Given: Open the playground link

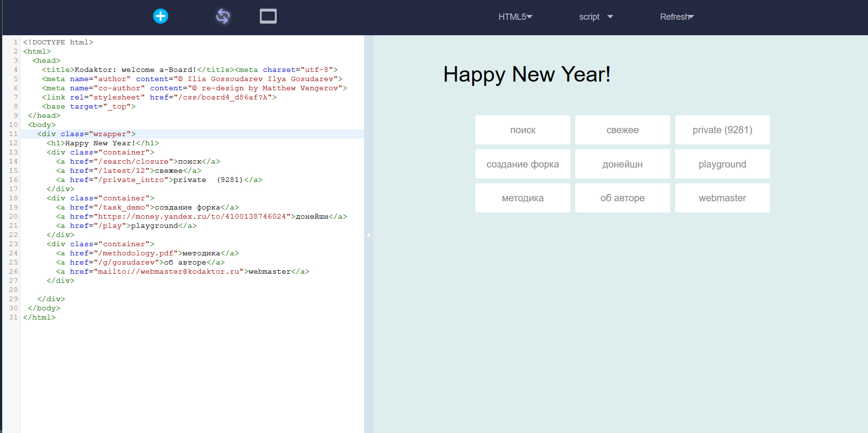Looking at the screenshot, I should 722,164.
